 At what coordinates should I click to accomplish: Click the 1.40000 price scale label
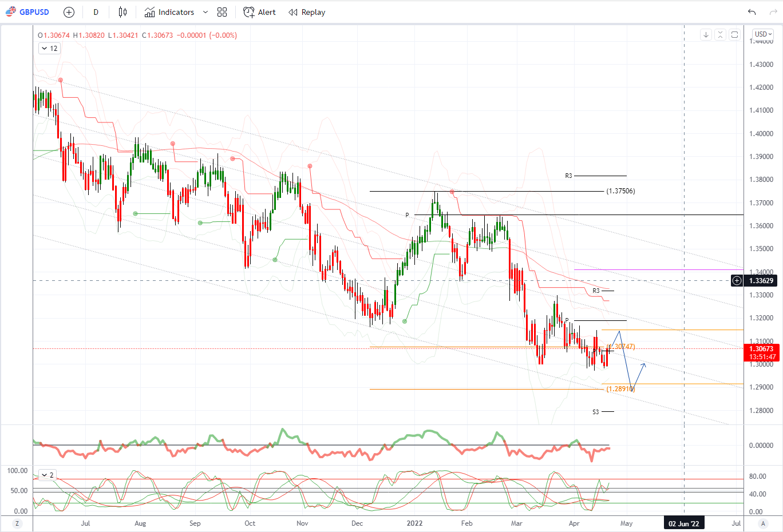tap(761, 134)
